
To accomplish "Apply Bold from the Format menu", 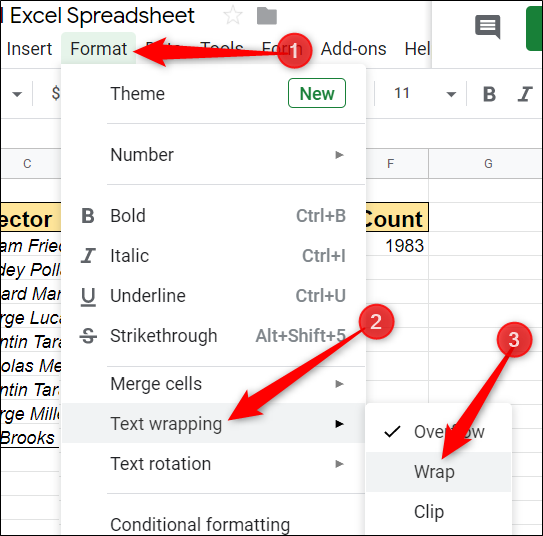I will [214, 216].
